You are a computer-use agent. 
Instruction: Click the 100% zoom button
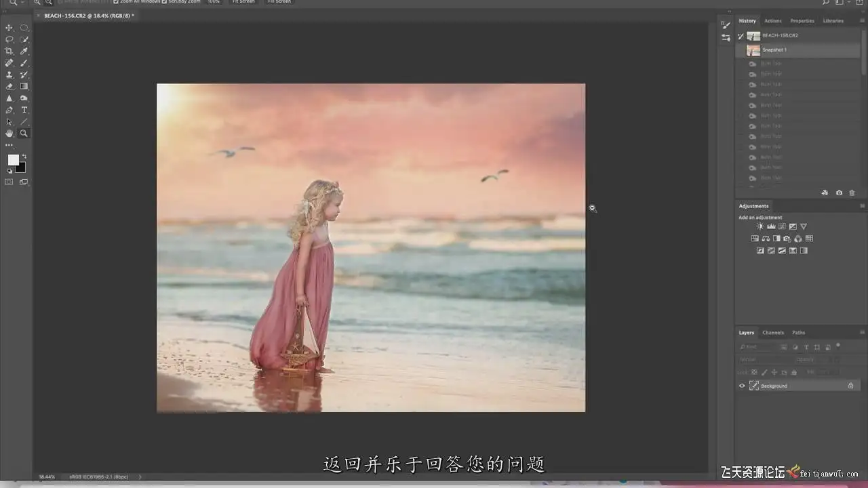coord(214,2)
